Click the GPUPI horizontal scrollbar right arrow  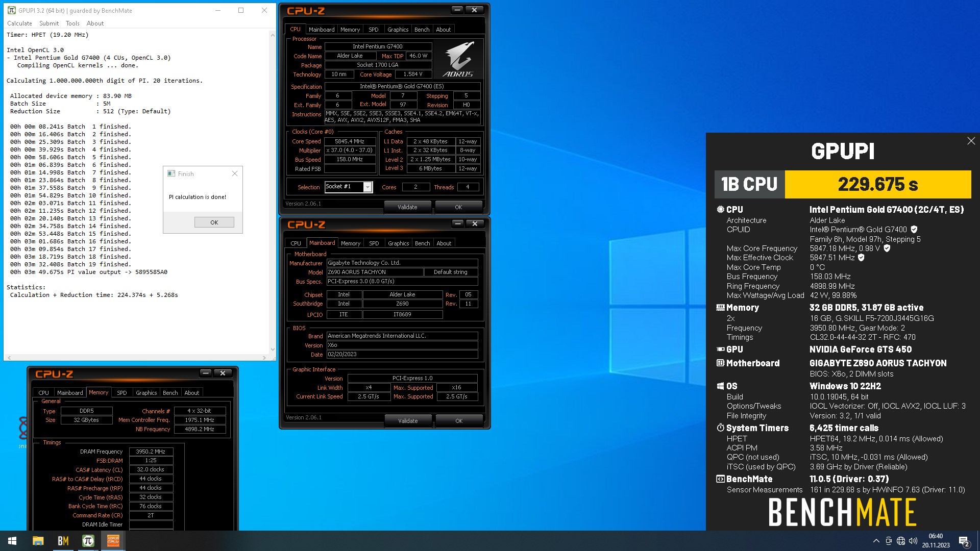pyautogui.click(x=264, y=358)
